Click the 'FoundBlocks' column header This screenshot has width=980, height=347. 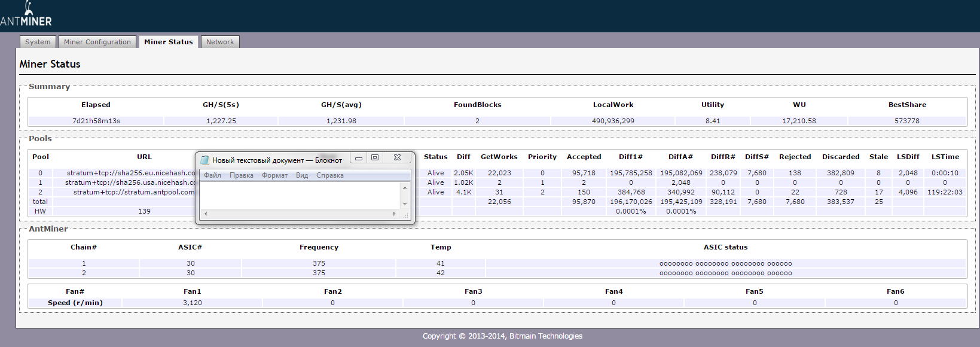click(477, 105)
